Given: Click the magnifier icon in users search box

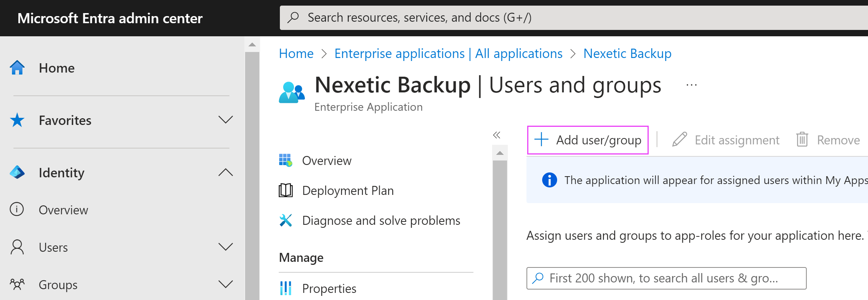Looking at the screenshot, I should click(x=538, y=278).
